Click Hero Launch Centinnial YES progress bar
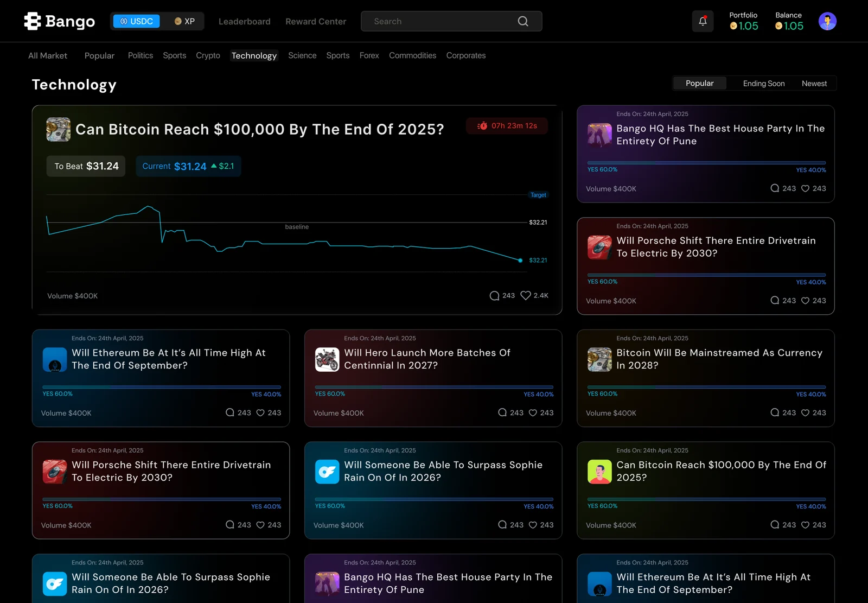Image resolution: width=868 pixels, height=603 pixels. (x=434, y=387)
